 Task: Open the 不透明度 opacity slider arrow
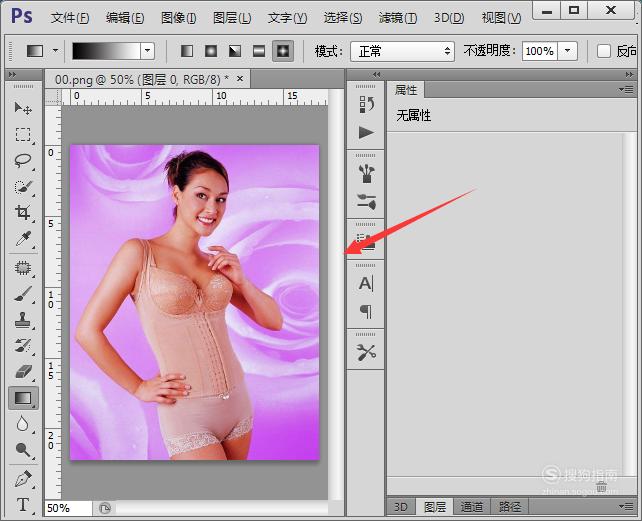point(567,51)
